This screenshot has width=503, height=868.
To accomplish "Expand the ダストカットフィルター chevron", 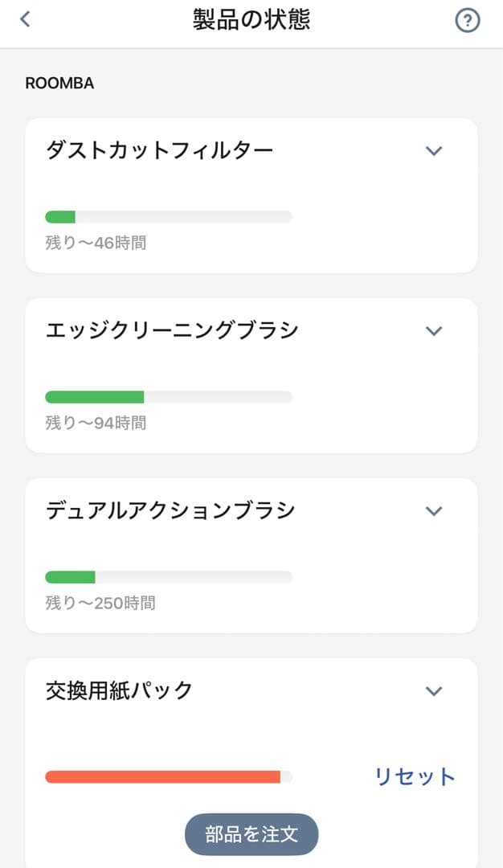I will coord(434,150).
